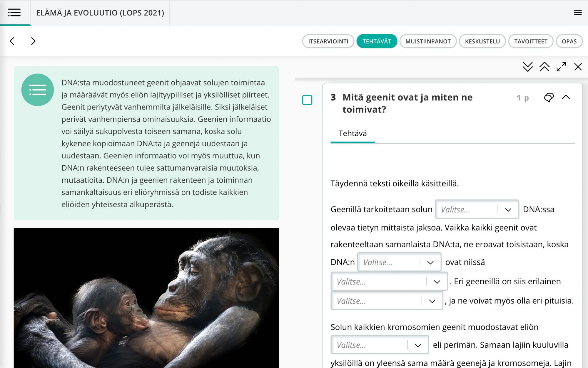Open dropdown before 'eli perimän'
The width and height of the screenshot is (588, 368).
point(379,345)
